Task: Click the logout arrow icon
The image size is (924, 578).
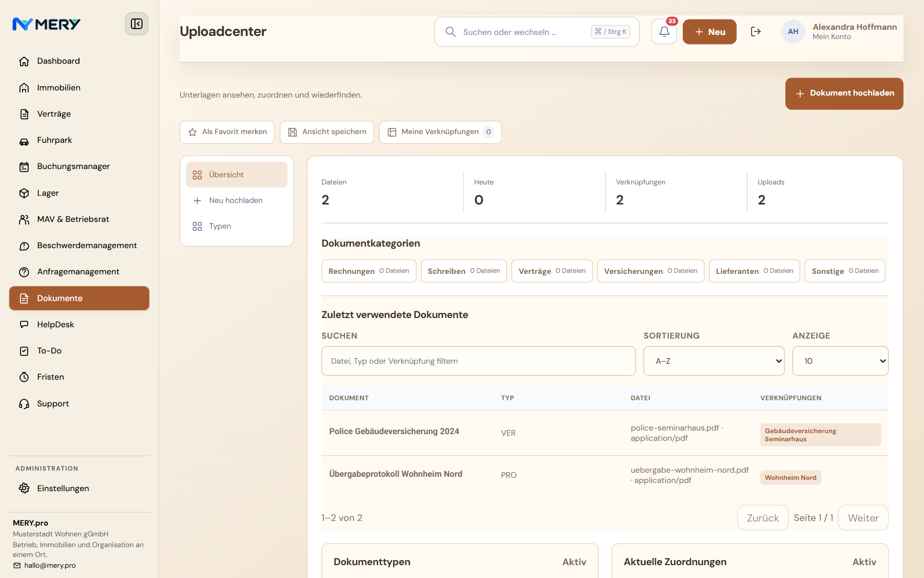Action: point(756,32)
